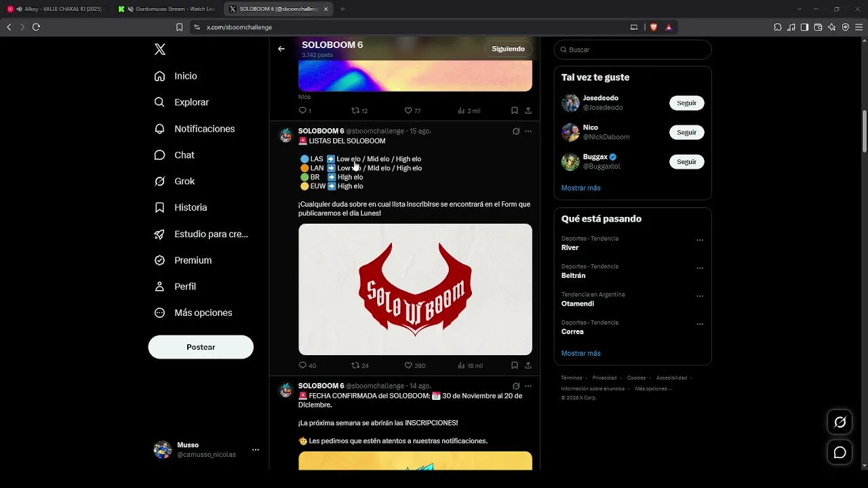The image size is (868, 488).
Task: Open account menu dots next to Musso
Action: click(256, 449)
